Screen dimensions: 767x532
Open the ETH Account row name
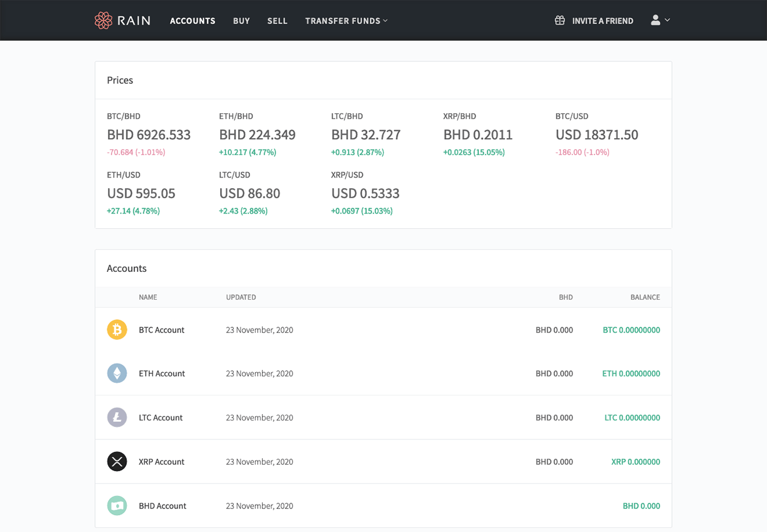tap(162, 373)
